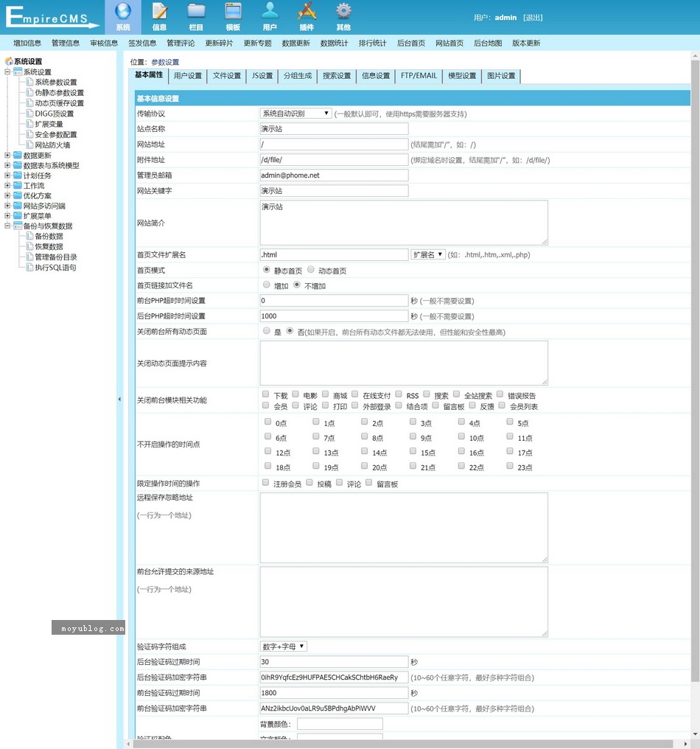The height and width of the screenshot is (749, 700).
Task: Expand the 数据表与系统模型 tree node
Action: (7, 165)
